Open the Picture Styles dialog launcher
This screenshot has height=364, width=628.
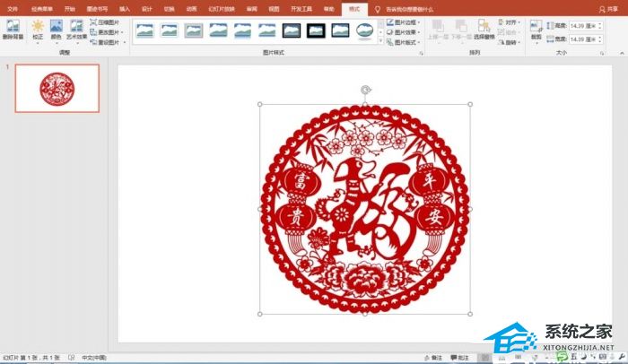click(x=421, y=53)
